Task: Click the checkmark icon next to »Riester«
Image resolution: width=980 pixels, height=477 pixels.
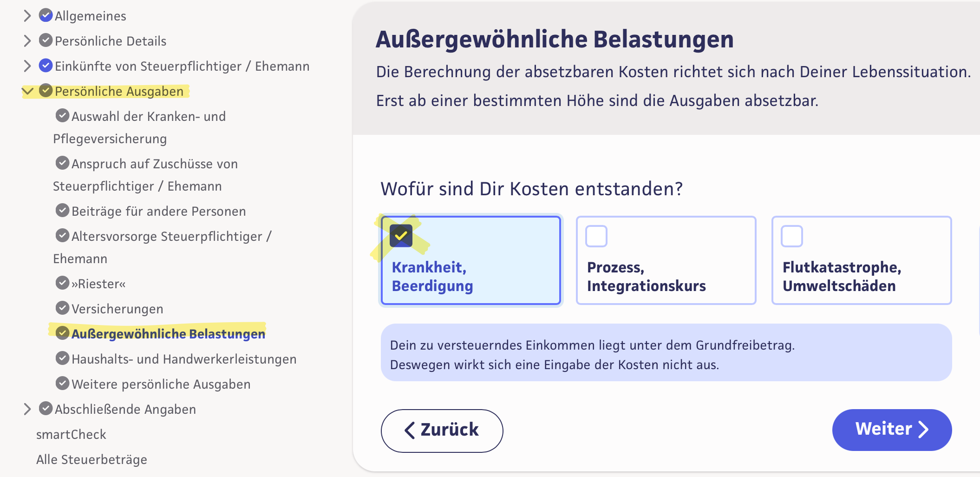Action: coord(62,283)
